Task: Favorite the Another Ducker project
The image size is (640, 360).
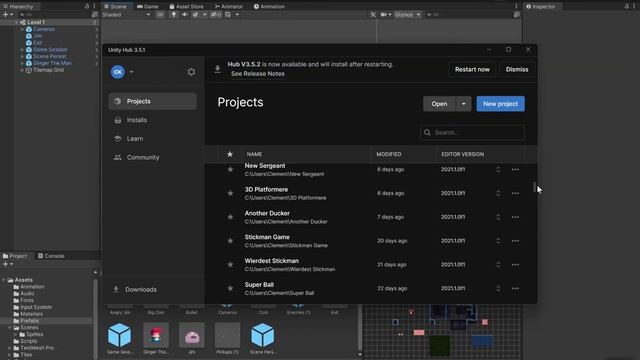Action: click(x=230, y=217)
